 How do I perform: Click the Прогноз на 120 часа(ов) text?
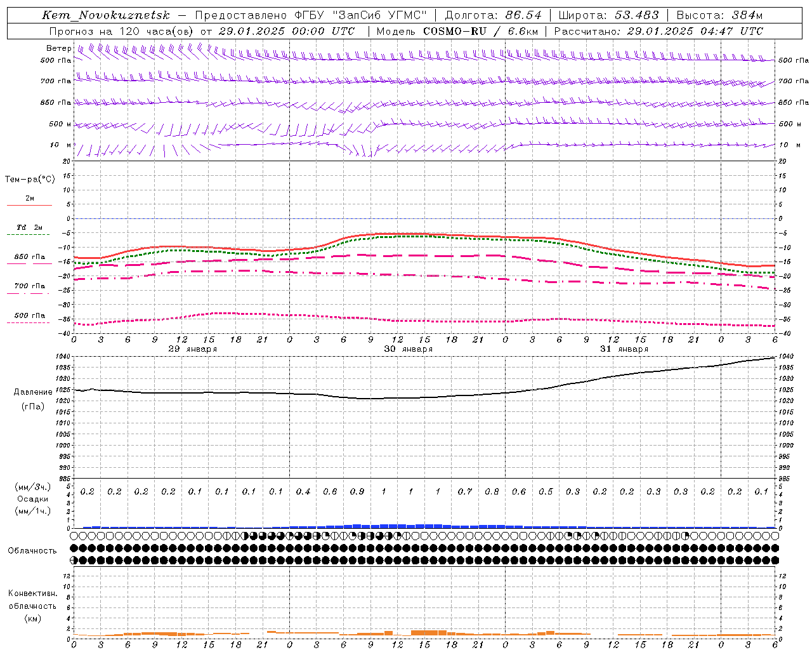[122, 31]
